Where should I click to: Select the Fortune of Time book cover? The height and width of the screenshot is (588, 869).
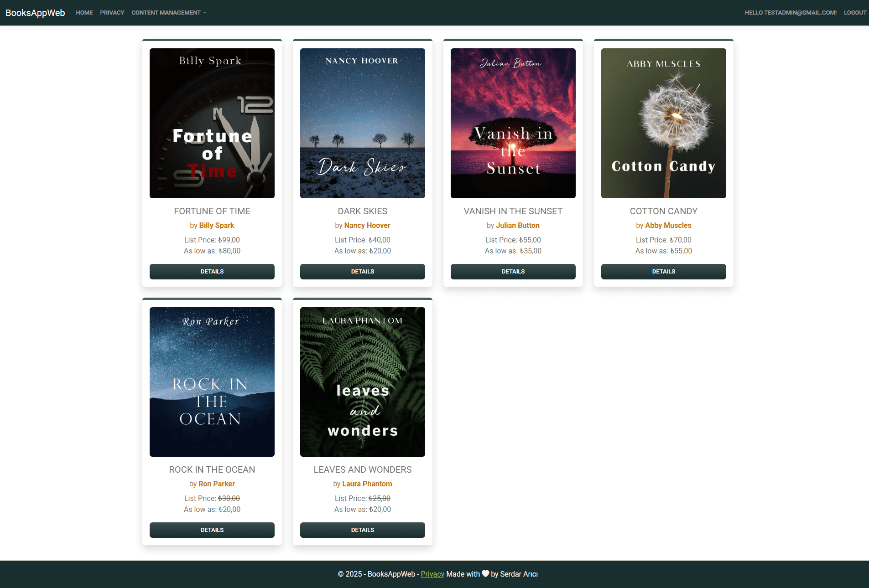pos(212,123)
